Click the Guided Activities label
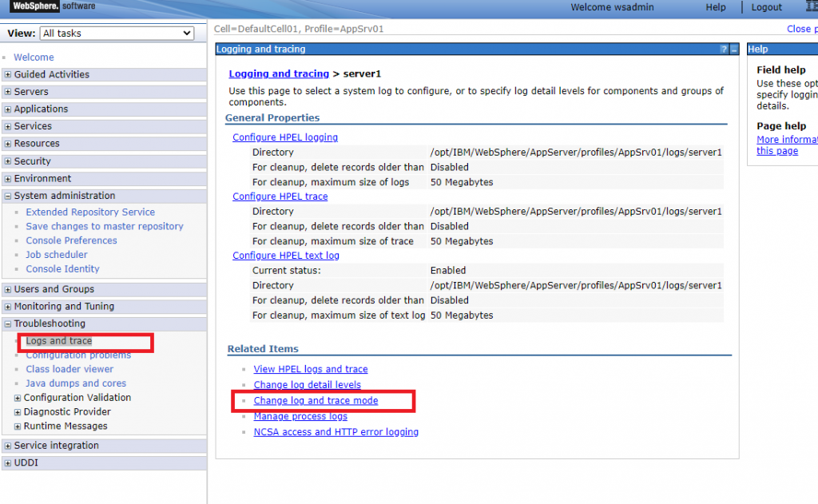The image size is (818, 504). click(x=52, y=74)
